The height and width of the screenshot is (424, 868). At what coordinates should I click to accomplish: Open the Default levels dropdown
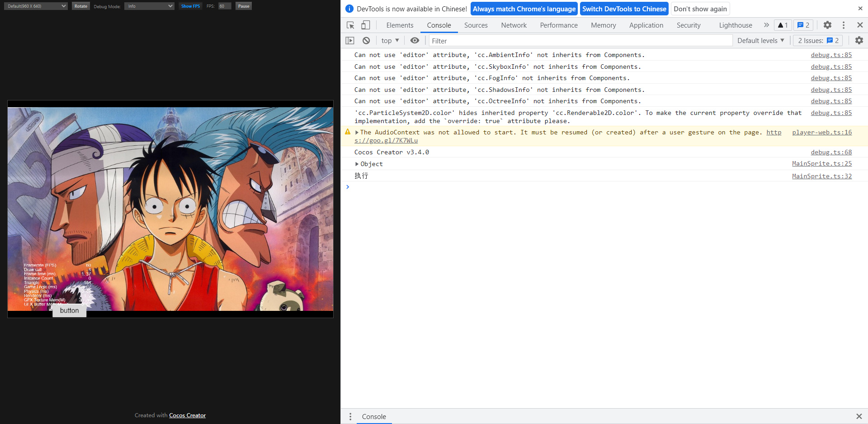[761, 41]
